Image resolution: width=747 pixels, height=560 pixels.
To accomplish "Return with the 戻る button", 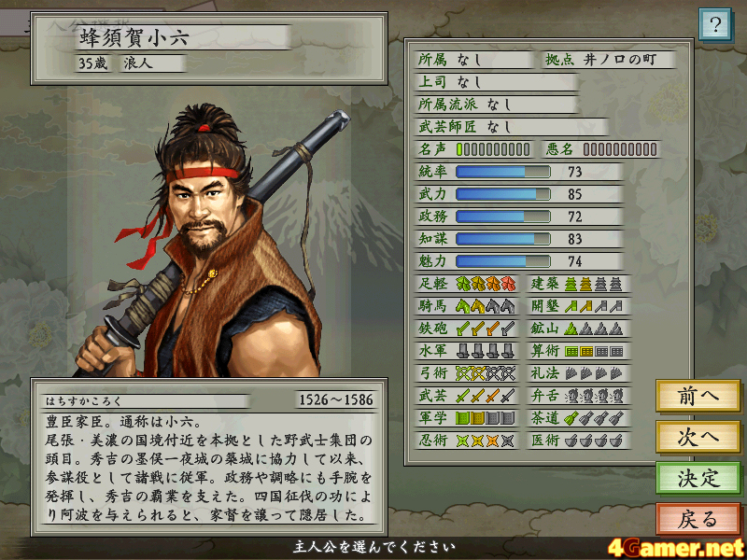I will (x=698, y=519).
